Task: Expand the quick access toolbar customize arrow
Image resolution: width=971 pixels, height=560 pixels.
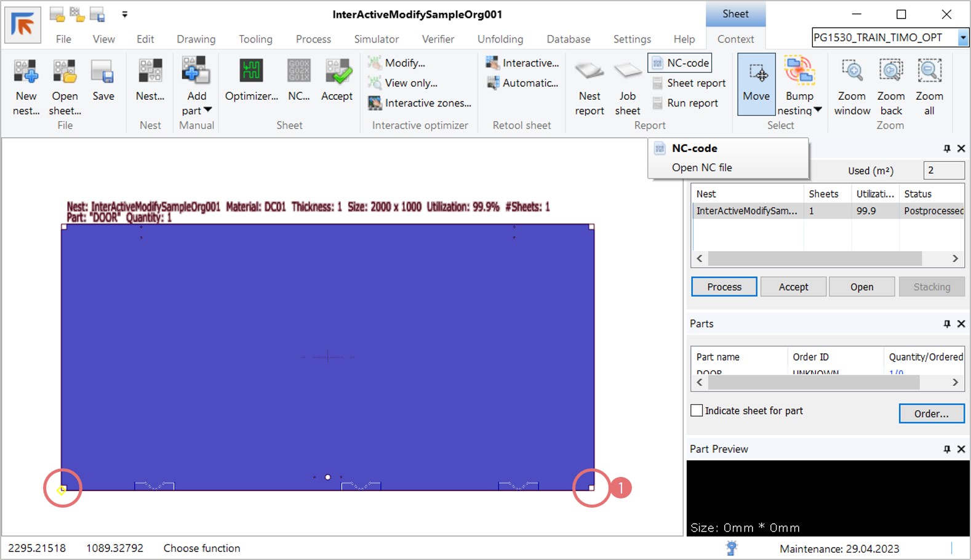Action: point(125,14)
